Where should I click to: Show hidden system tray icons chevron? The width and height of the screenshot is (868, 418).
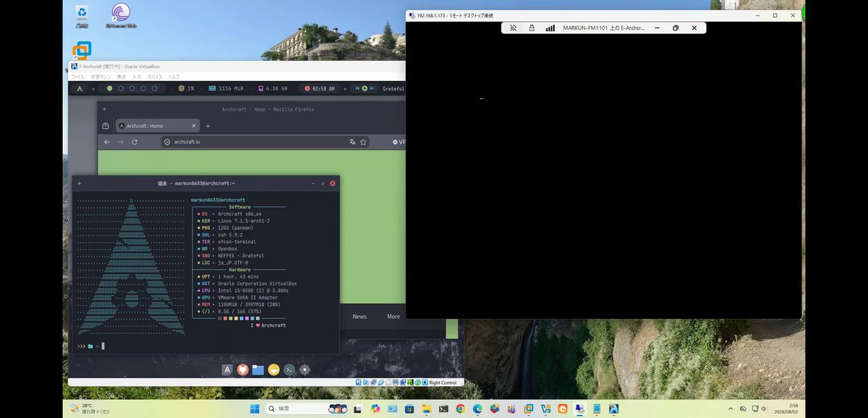731,409
